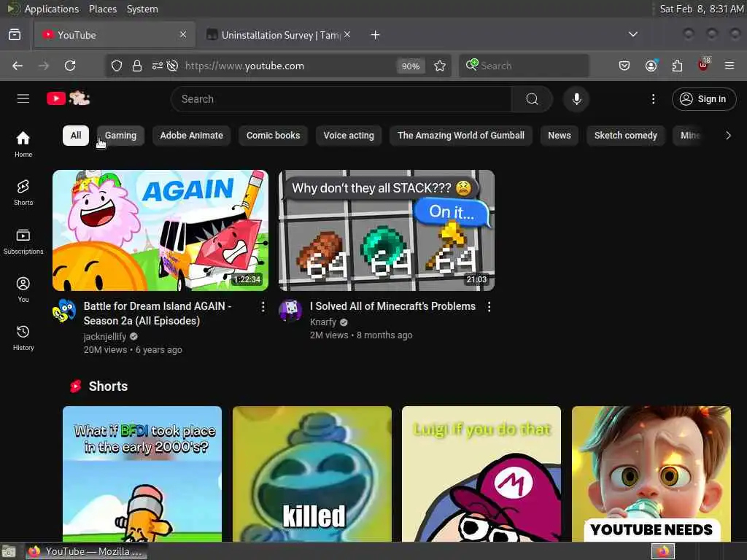Screen dimensions: 747x560
Task: Select the Adobe Animate filter chip
Action: (x=192, y=136)
